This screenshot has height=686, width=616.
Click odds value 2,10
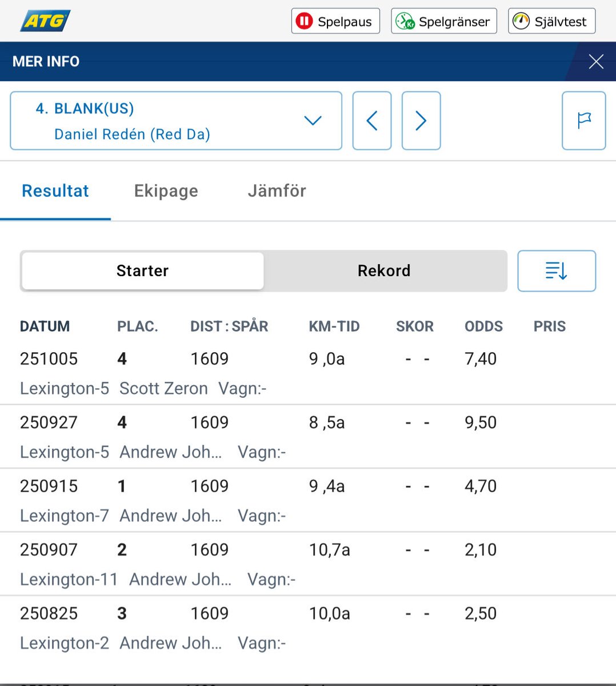[x=481, y=550]
